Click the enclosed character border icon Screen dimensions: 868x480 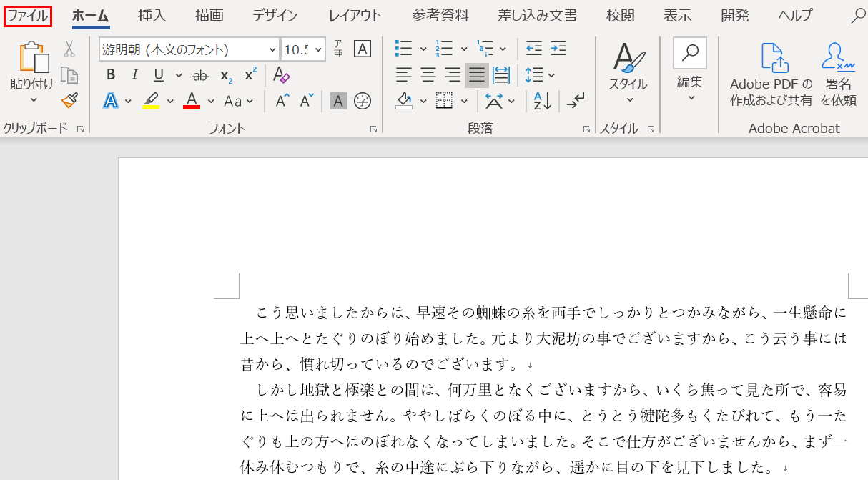coord(363,49)
